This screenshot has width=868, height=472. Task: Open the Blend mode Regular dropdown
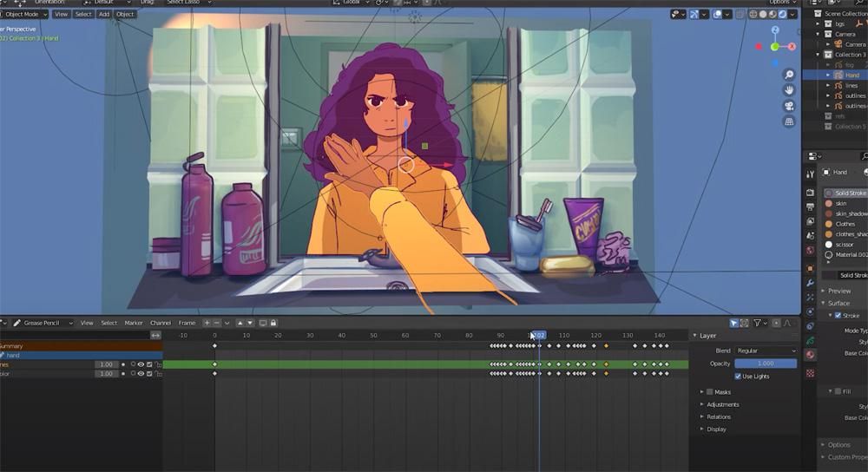pyautogui.click(x=766, y=351)
